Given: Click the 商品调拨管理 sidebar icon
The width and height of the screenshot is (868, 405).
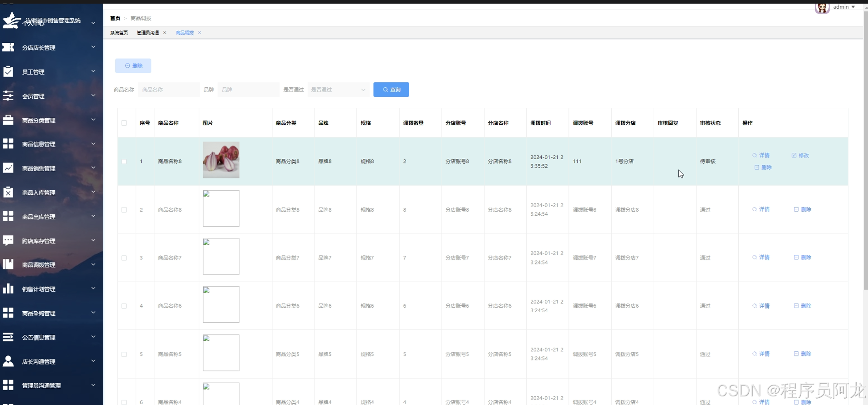Looking at the screenshot, I should [x=8, y=264].
